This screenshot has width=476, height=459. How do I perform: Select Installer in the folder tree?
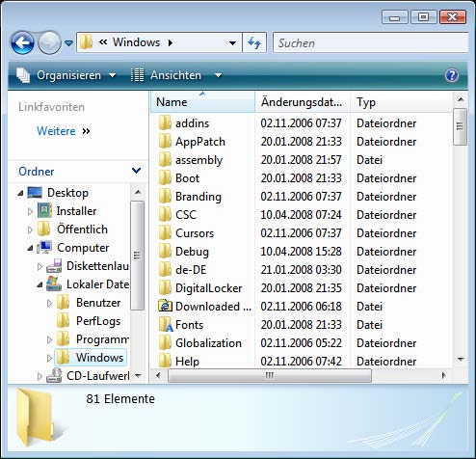pos(76,211)
